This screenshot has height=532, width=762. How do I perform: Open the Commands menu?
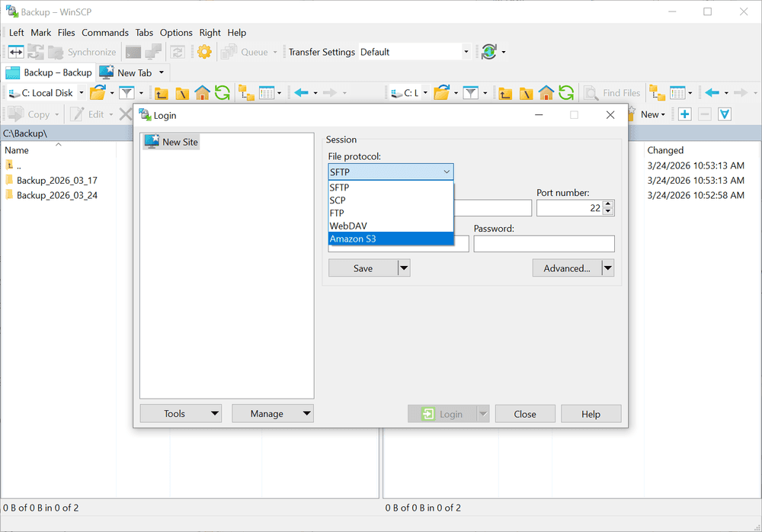point(105,33)
